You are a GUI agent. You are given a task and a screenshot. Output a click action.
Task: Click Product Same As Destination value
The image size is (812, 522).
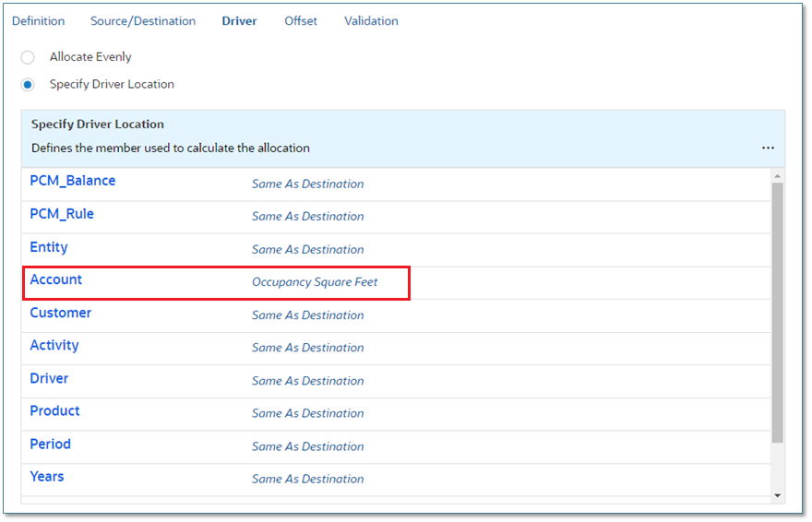[307, 413]
